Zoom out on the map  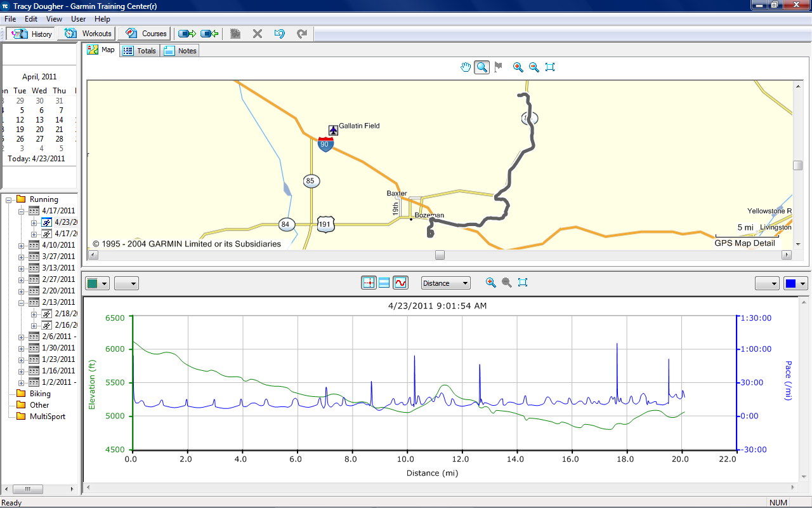(534, 67)
